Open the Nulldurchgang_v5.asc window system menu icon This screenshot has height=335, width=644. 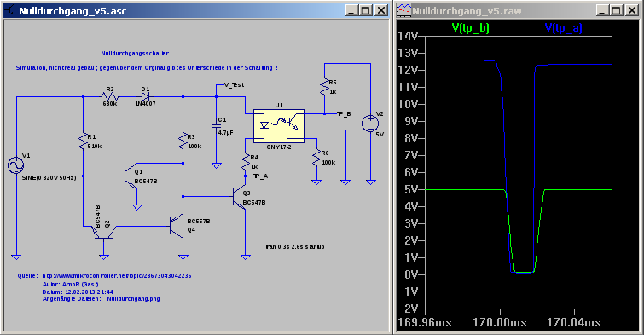[x=10, y=11]
